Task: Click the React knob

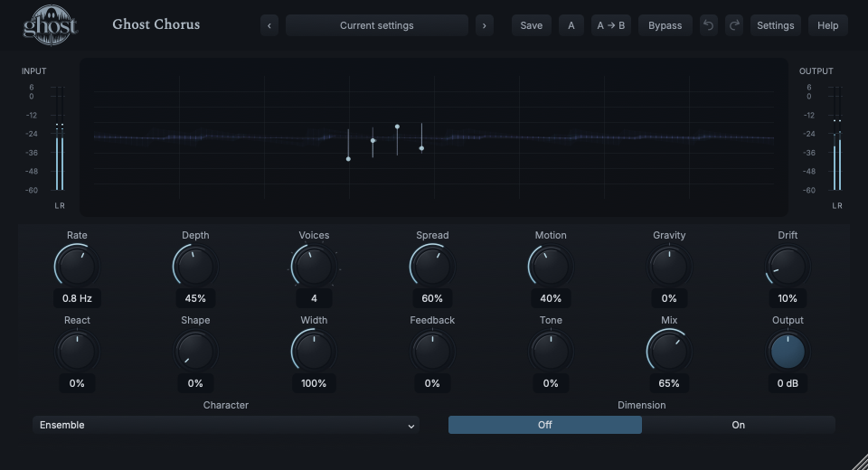Action: 77,352
